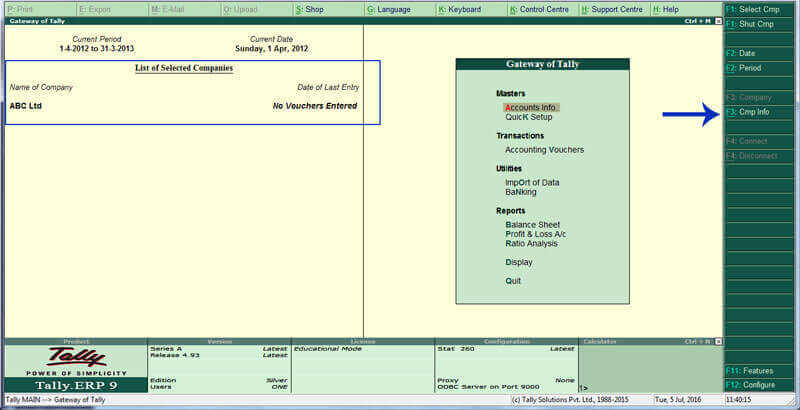Click current date Sunday, 1 Apr, 2012
Viewport: 800px width, 410px height.
click(x=271, y=49)
